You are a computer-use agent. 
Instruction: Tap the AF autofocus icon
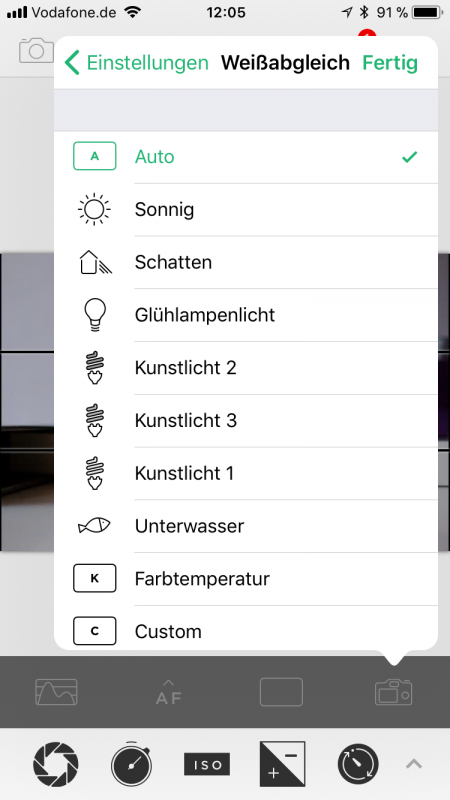169,692
